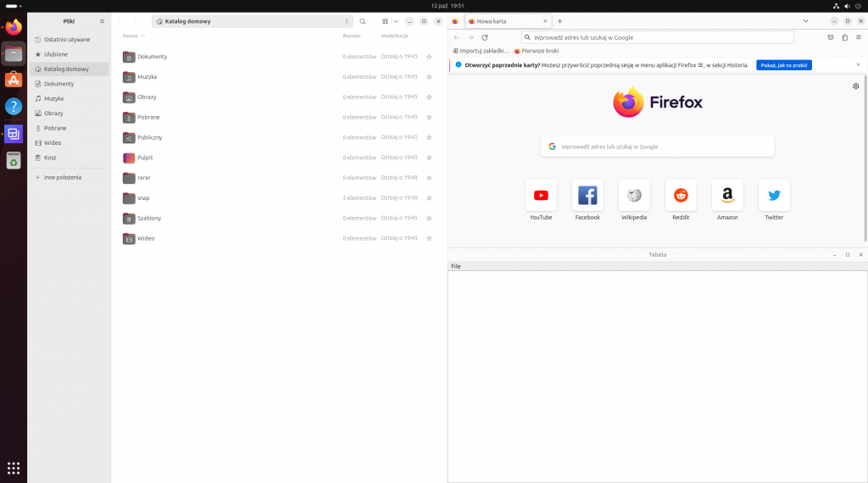868x483 pixels.
Task: Click the Firefox address bar field
Action: click(658, 37)
